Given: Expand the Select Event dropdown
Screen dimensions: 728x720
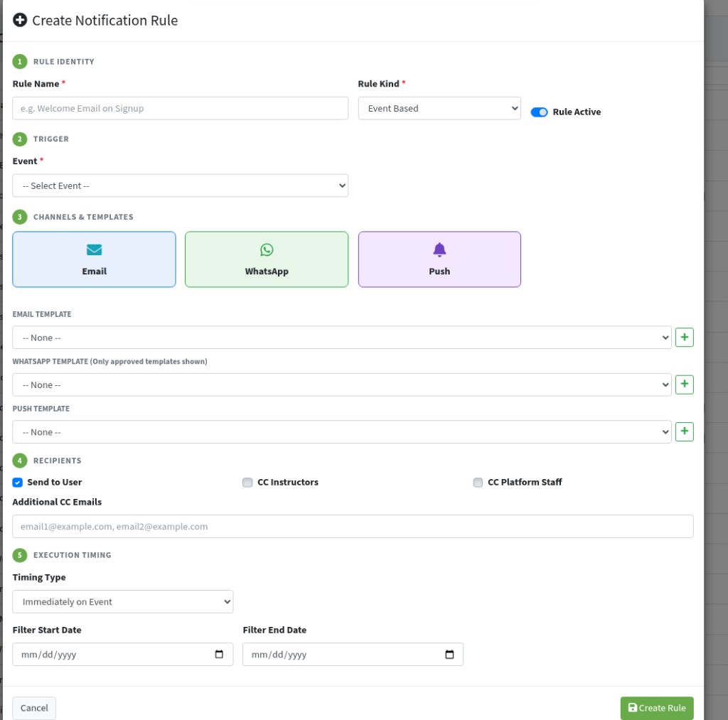Looking at the screenshot, I should coord(180,186).
